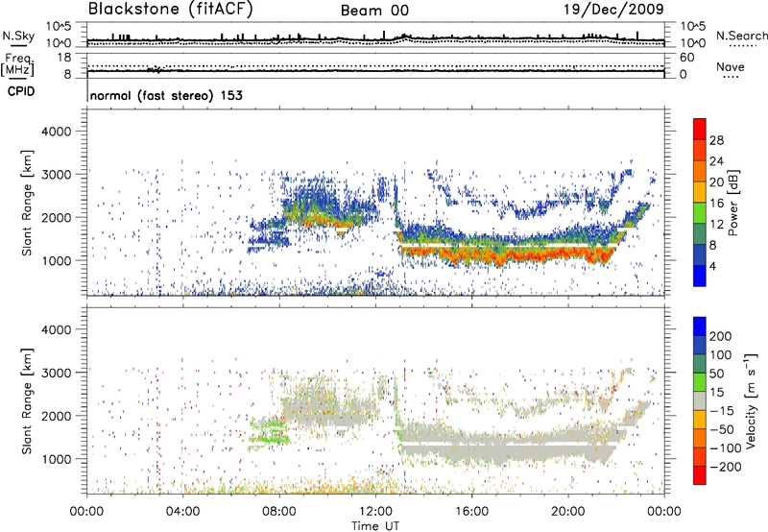
Task: Click the red bottom of velocity colorbar
Action: point(700,475)
